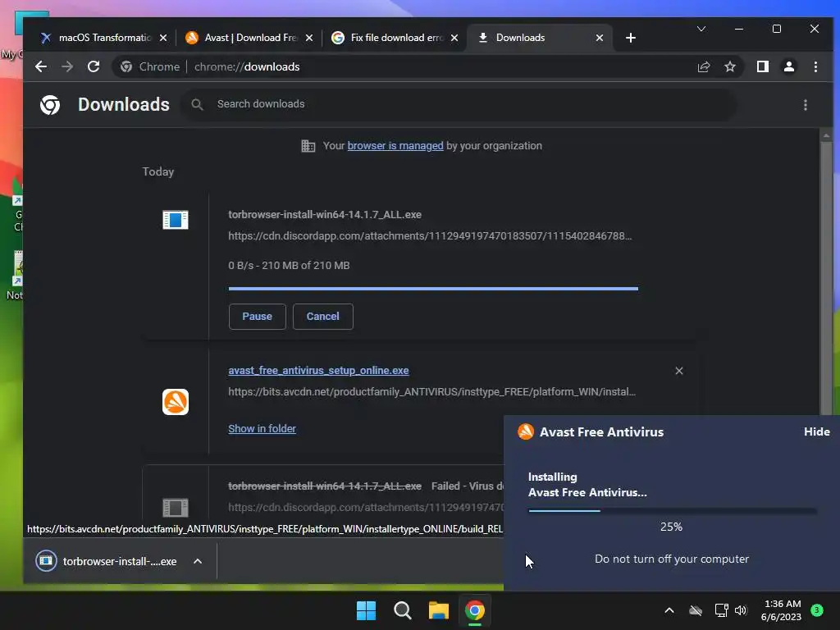Screen dimensions: 840x630
Task: Close the macOS Transformation tab
Action: pos(163,38)
